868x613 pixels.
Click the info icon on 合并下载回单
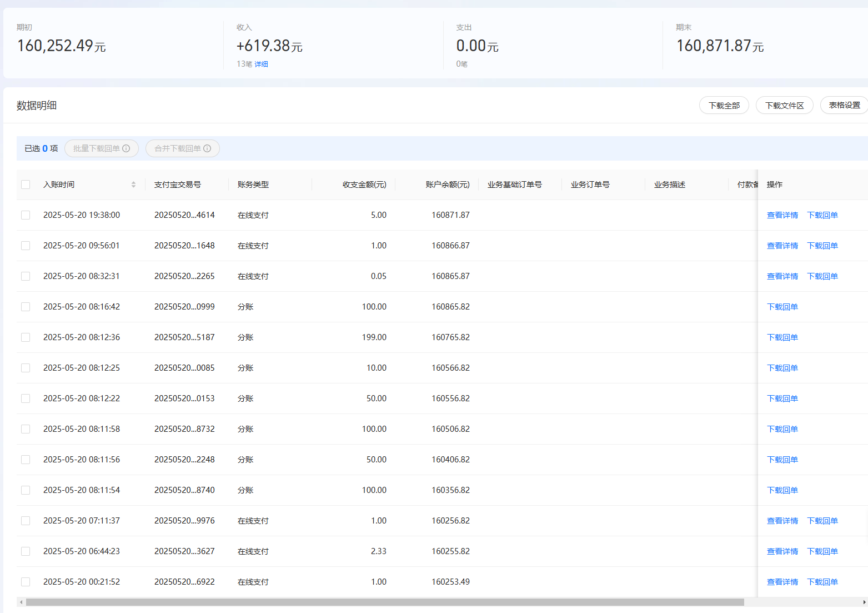(207, 148)
